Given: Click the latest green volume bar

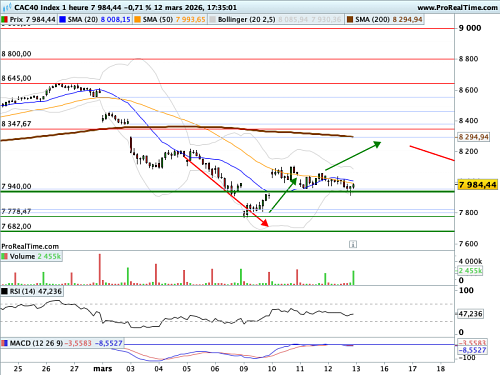Looking at the screenshot, I should click(353, 278).
